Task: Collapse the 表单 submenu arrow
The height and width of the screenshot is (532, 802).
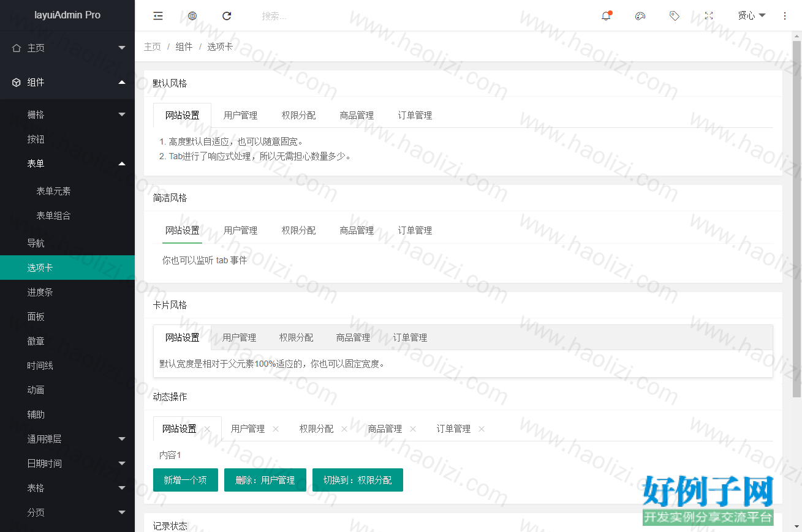Action: pos(122,163)
